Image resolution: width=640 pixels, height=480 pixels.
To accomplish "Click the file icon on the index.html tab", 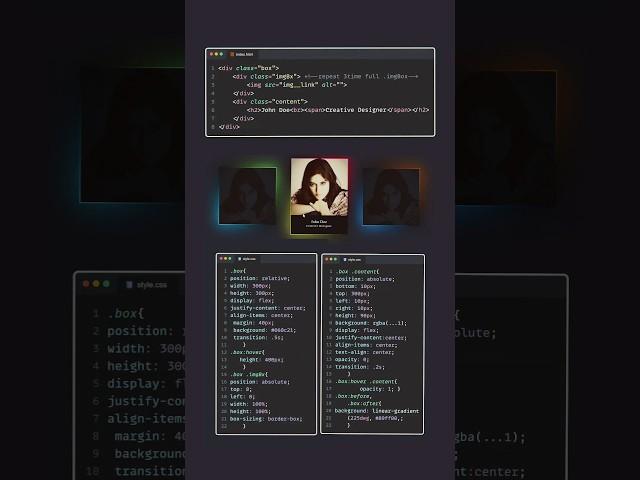I will (232, 54).
